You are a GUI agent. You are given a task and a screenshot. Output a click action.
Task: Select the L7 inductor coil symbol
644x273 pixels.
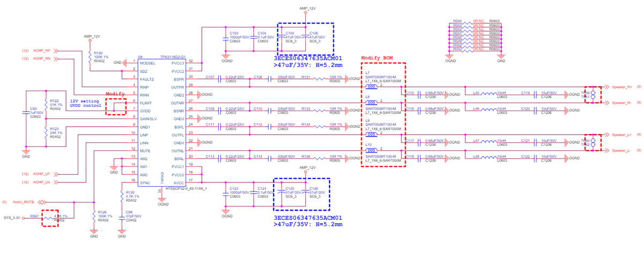point(371,87)
